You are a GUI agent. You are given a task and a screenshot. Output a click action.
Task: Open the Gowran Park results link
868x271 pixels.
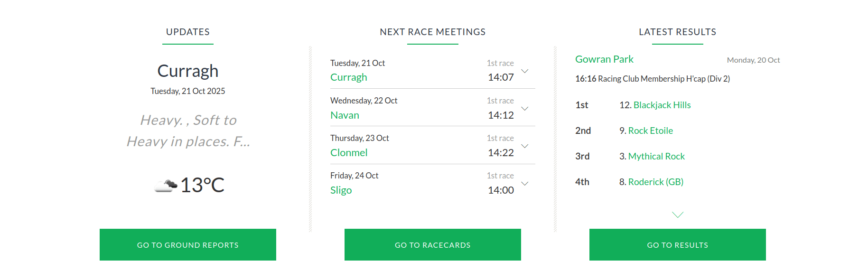(604, 59)
